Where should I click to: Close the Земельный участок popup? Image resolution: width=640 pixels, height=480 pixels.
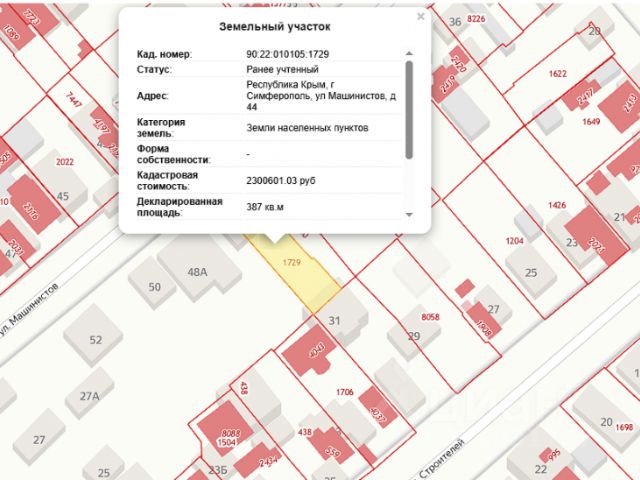(x=420, y=16)
